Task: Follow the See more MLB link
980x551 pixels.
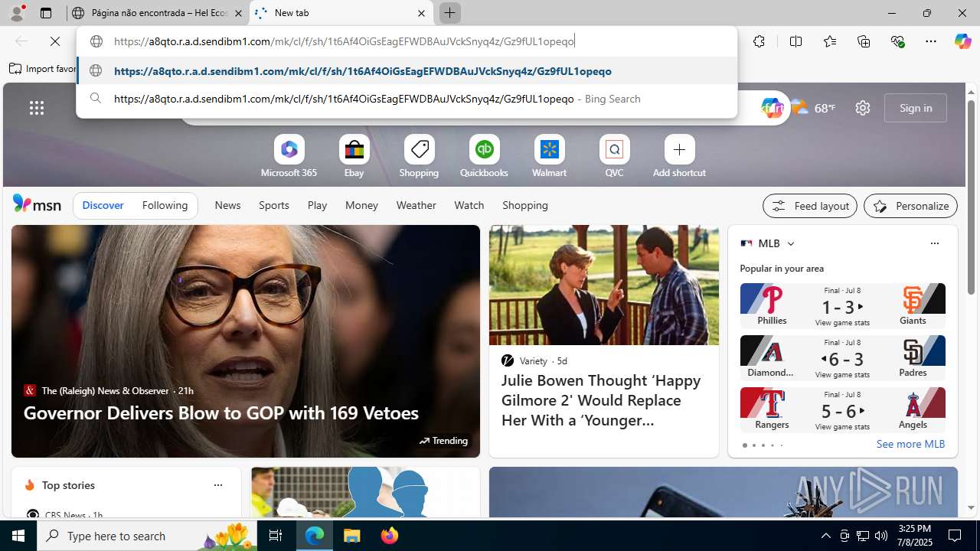Action: 910,444
